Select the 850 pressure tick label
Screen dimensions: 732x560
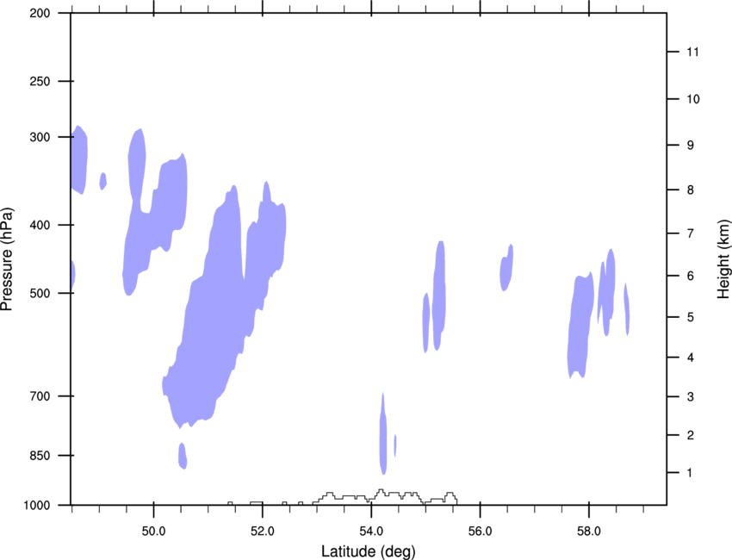coord(40,456)
